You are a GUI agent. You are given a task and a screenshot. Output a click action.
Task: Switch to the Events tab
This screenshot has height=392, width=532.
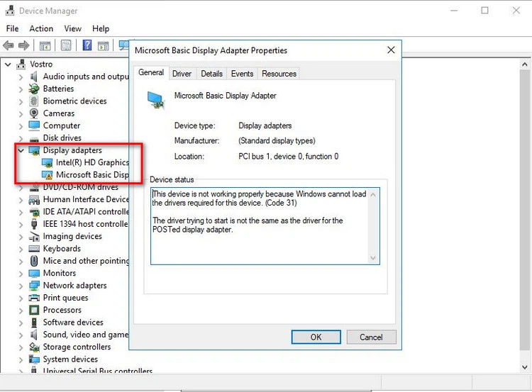[x=243, y=74]
